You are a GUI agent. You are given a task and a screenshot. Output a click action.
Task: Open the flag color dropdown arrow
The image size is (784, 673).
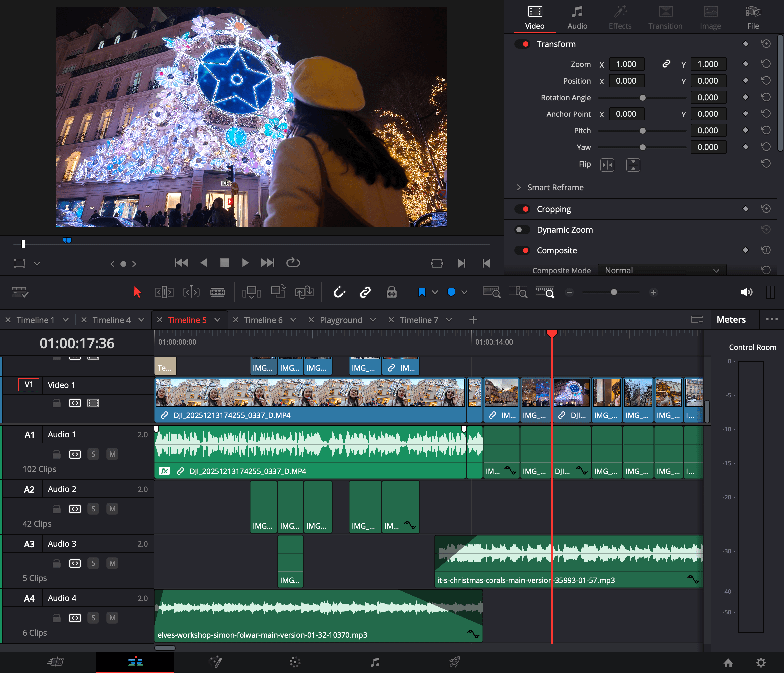435,292
